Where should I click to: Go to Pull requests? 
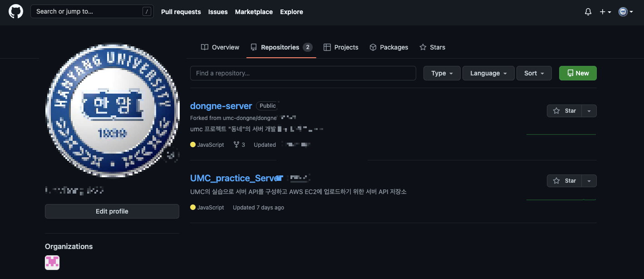click(181, 12)
